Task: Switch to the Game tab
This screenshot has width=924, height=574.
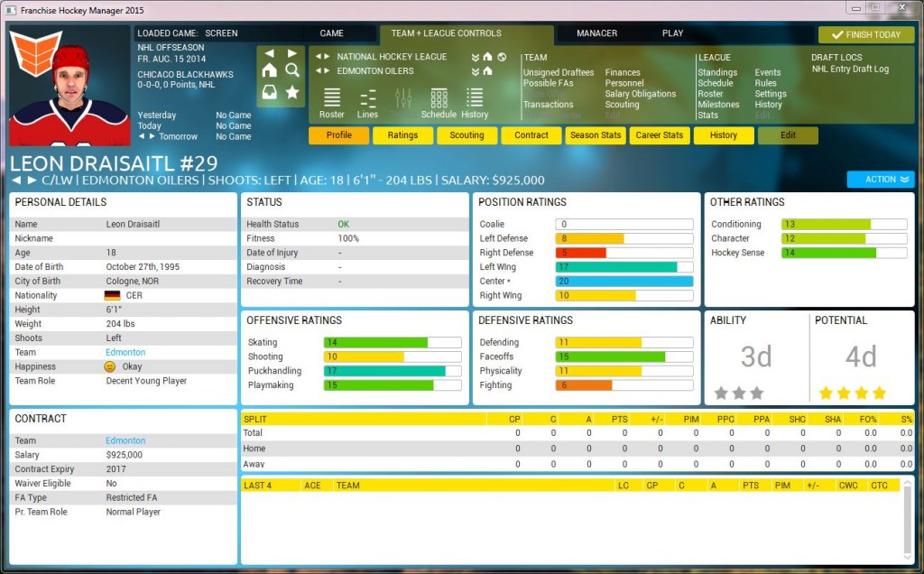Action: (x=332, y=33)
